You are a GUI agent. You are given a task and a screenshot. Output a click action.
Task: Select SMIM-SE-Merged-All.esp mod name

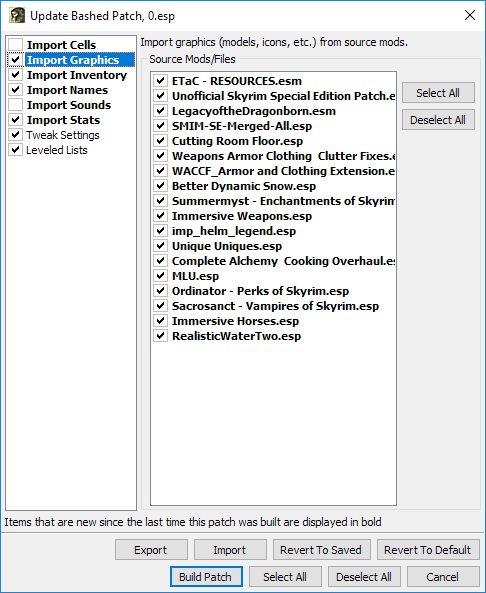pos(242,126)
